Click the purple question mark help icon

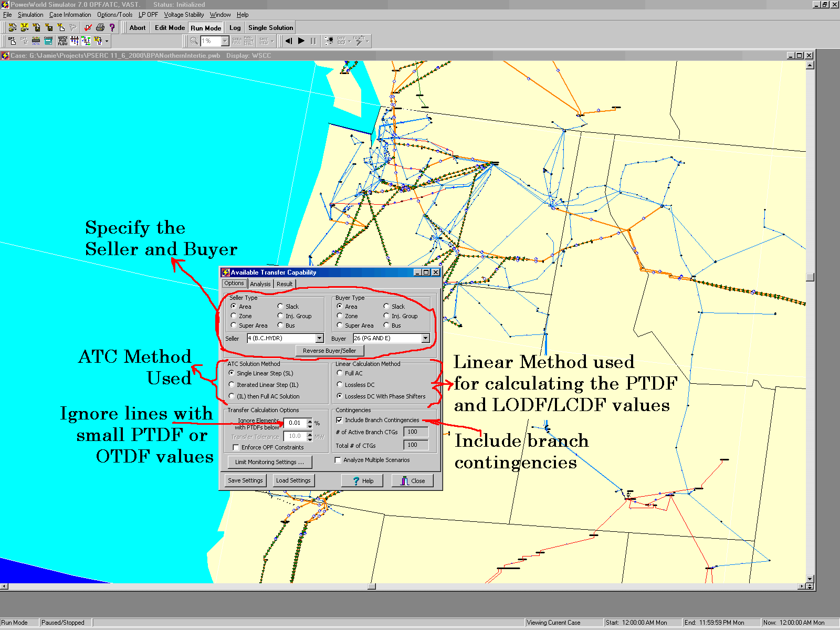coord(112,27)
